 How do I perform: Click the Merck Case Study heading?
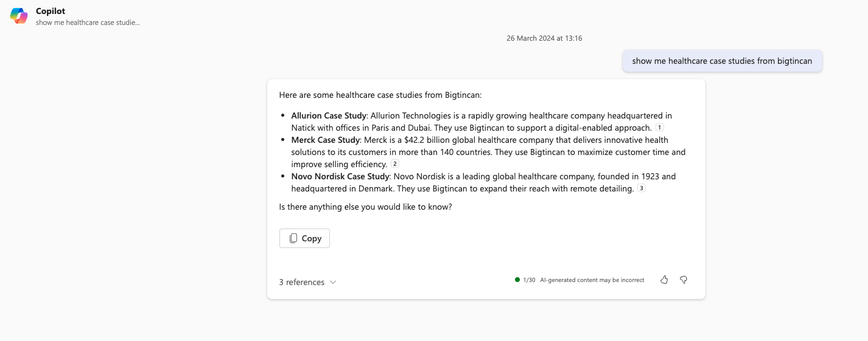pos(326,140)
